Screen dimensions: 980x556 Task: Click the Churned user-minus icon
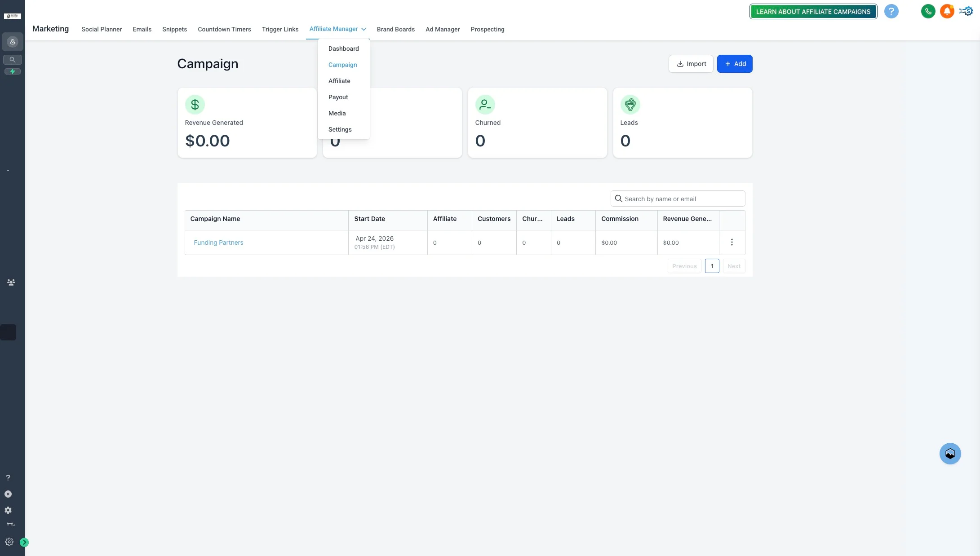click(485, 105)
